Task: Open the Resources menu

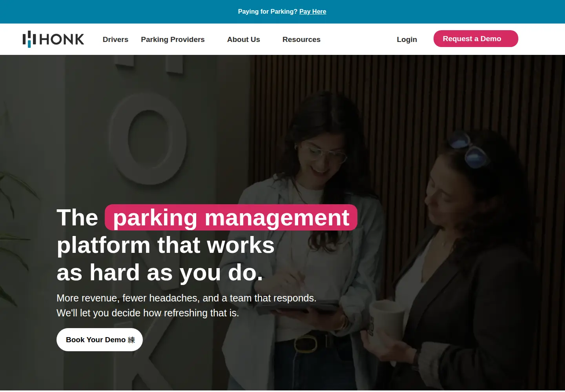Action: pyautogui.click(x=301, y=40)
